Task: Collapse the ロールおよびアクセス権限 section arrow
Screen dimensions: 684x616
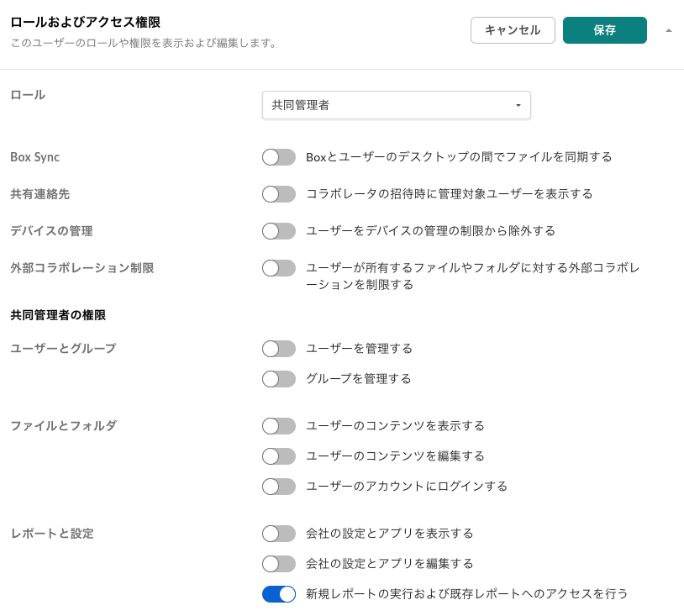Action: click(x=669, y=30)
